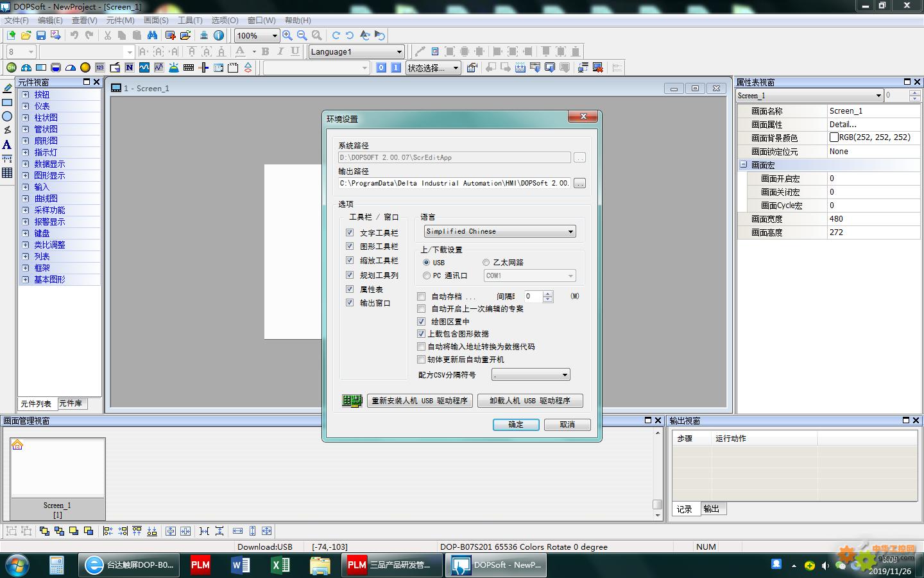Open Word from the taskbar
The width and height of the screenshot is (924, 578).
241,565
